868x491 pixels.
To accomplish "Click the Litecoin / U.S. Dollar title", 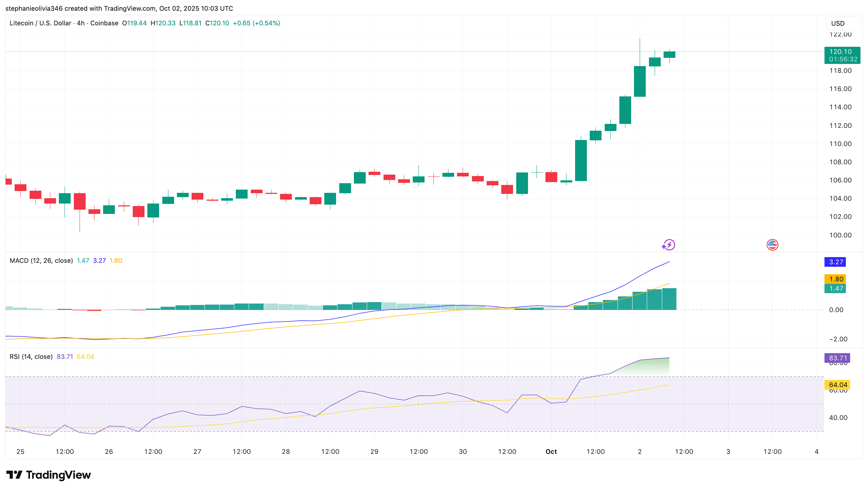I will 40,23.
